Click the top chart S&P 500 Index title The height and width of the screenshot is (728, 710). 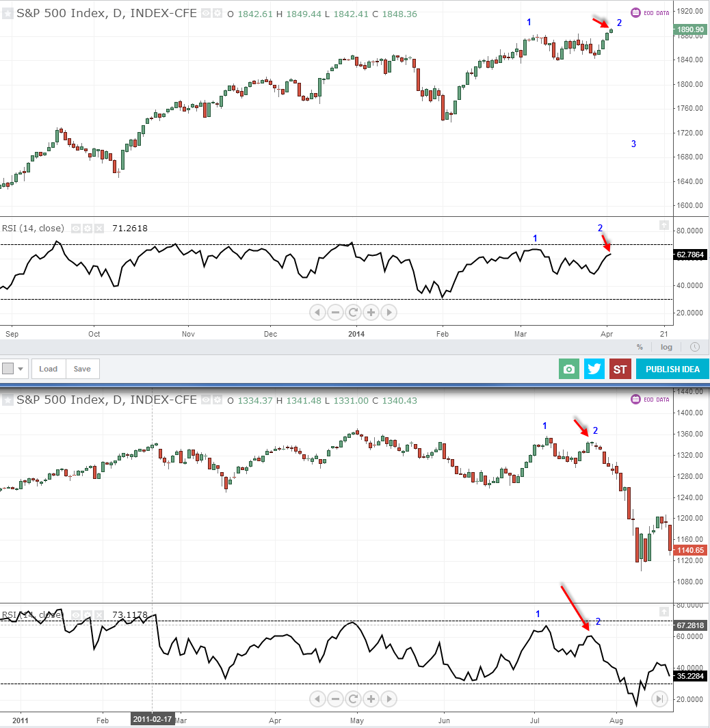(x=107, y=13)
